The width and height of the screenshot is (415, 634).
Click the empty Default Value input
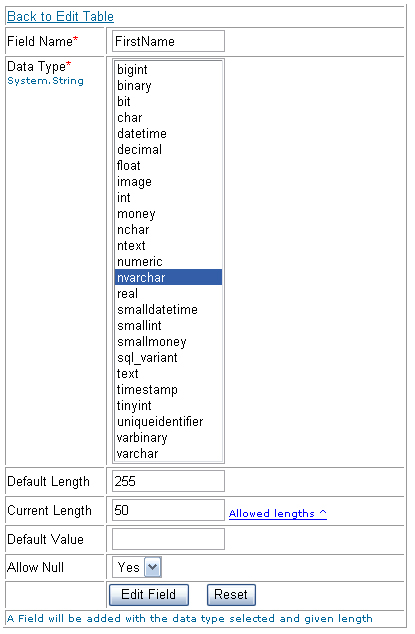coord(168,539)
